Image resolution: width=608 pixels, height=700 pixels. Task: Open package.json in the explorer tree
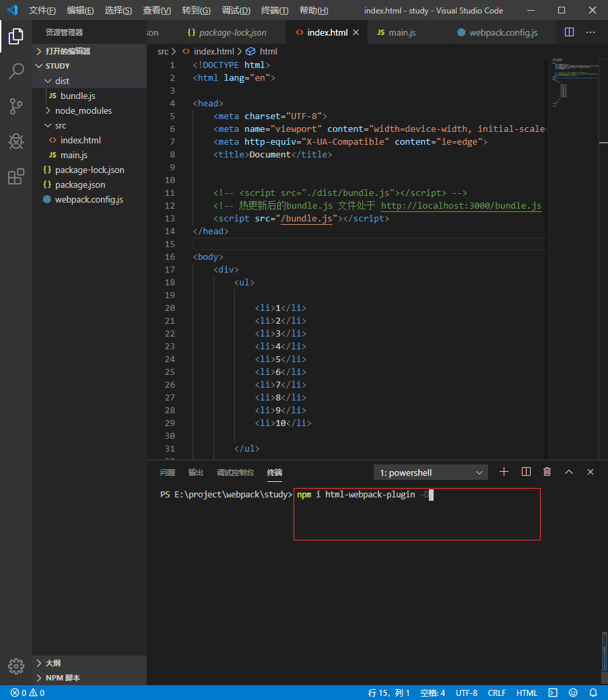[90, 185]
